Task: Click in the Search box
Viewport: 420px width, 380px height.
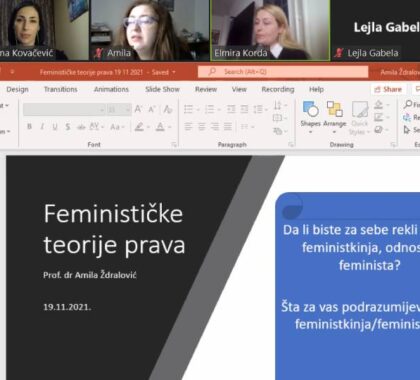Action: pos(283,72)
